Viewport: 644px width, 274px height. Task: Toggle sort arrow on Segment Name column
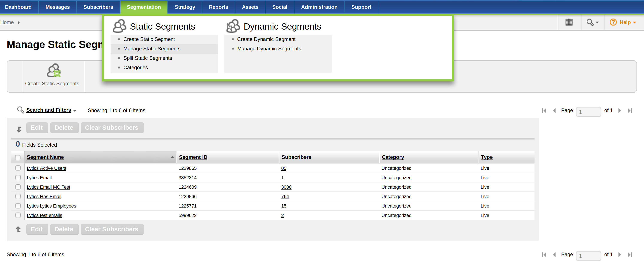pyautogui.click(x=172, y=157)
